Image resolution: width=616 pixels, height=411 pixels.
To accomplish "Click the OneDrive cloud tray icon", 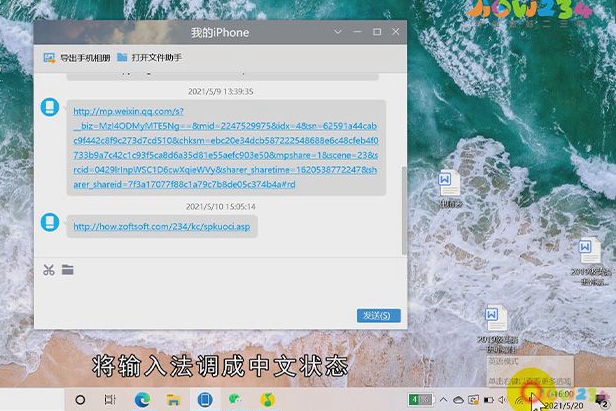I will click(x=458, y=400).
